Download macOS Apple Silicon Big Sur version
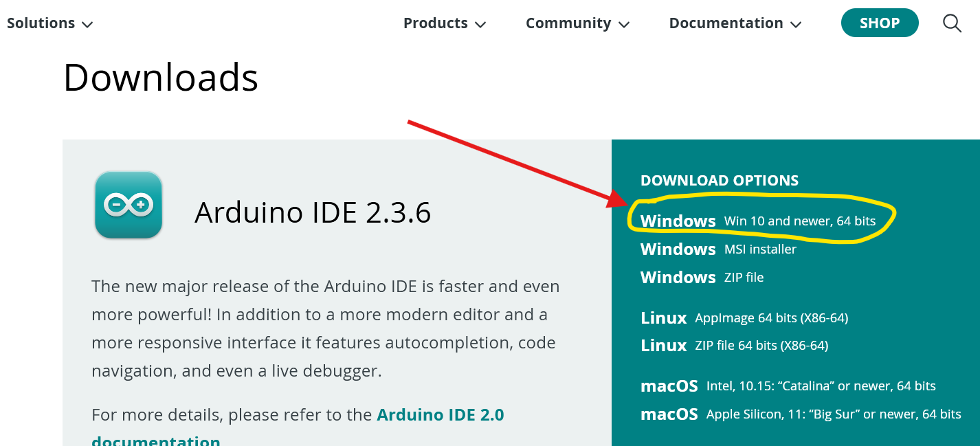Image resolution: width=980 pixels, height=446 pixels. click(801, 414)
